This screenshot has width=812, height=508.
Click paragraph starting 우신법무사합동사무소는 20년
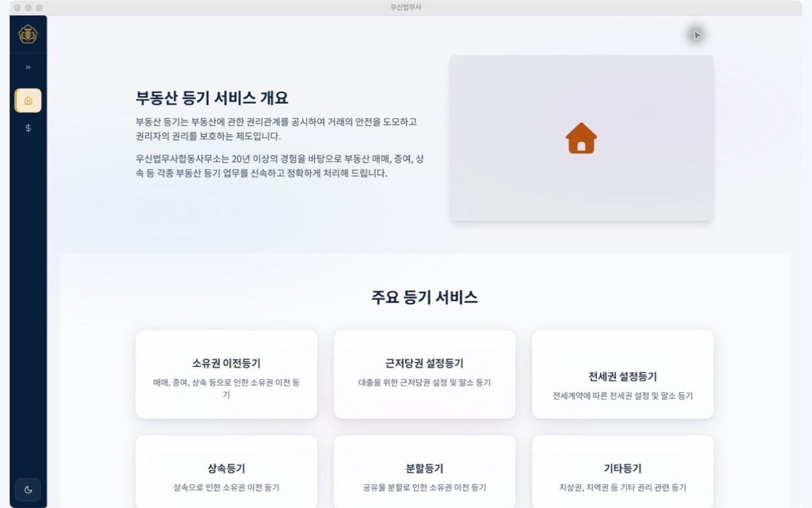pyautogui.click(x=280, y=166)
